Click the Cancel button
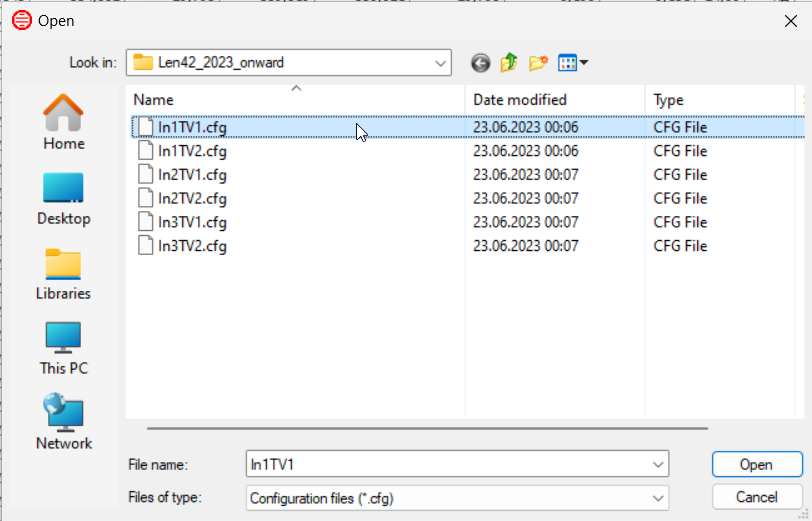 (x=757, y=498)
